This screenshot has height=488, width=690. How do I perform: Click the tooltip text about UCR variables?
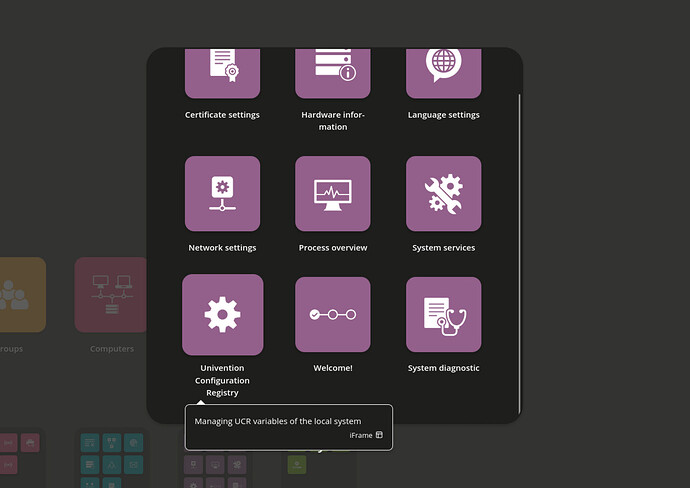278,421
